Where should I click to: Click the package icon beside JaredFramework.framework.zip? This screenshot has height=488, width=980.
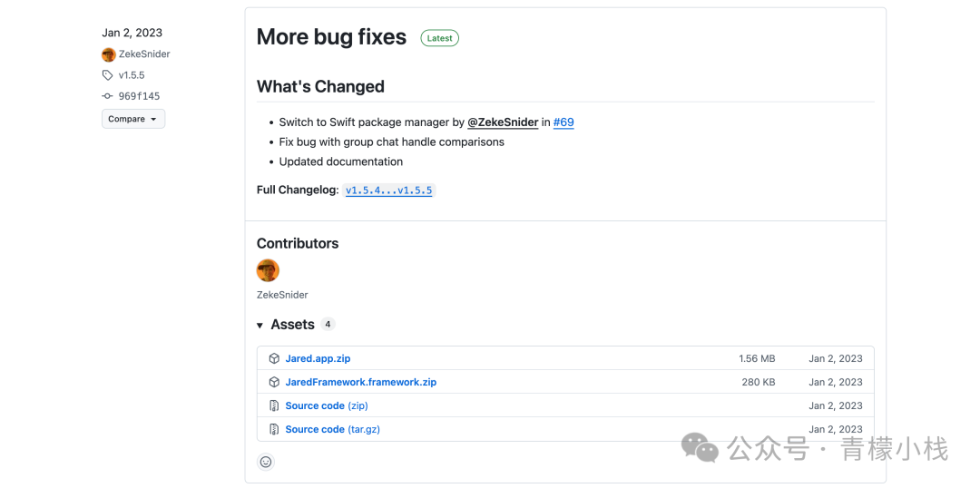[274, 382]
